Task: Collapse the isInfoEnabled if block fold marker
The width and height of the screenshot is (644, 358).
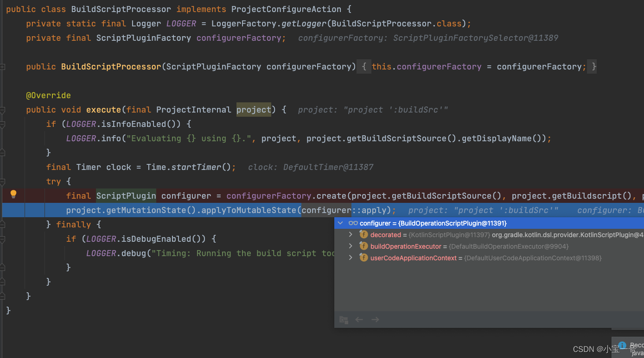Action: point(2,124)
